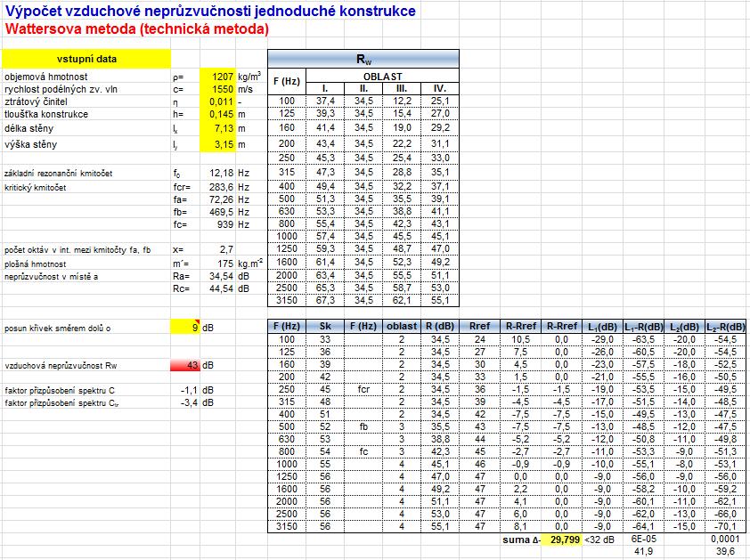The width and height of the screenshot is (750, 560).
Task: Select the 'F (Hz)' header of the Rw table
Action: [287, 81]
